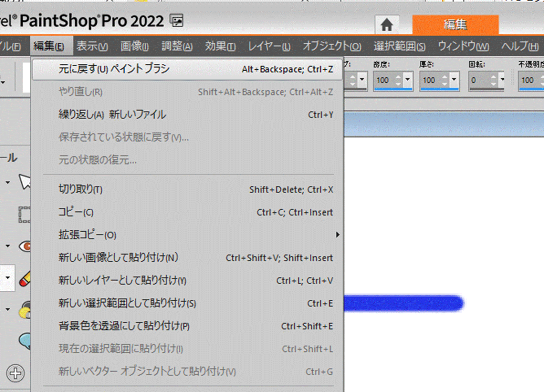Choose 元に戻す(U) ペイント ブラシ
Image resolution: width=544 pixels, height=392 pixels.
coord(187,69)
